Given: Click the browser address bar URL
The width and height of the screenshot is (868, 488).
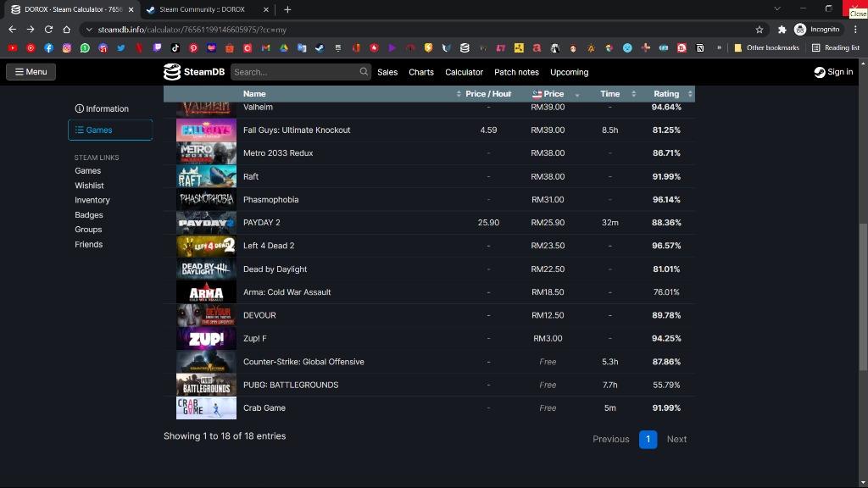Looking at the screenshot, I should 192,30.
